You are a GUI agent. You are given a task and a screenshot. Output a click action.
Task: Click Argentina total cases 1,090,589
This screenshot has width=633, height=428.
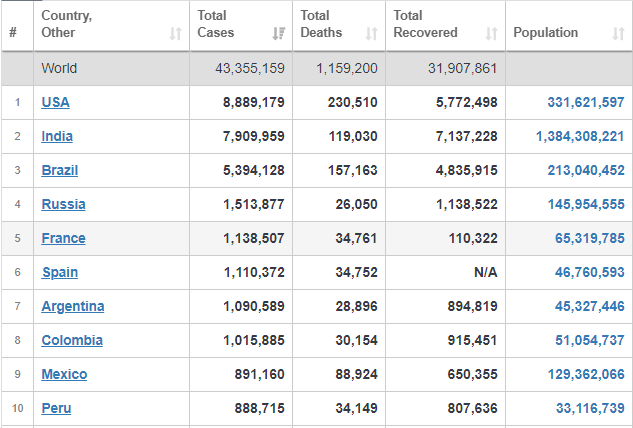254,306
